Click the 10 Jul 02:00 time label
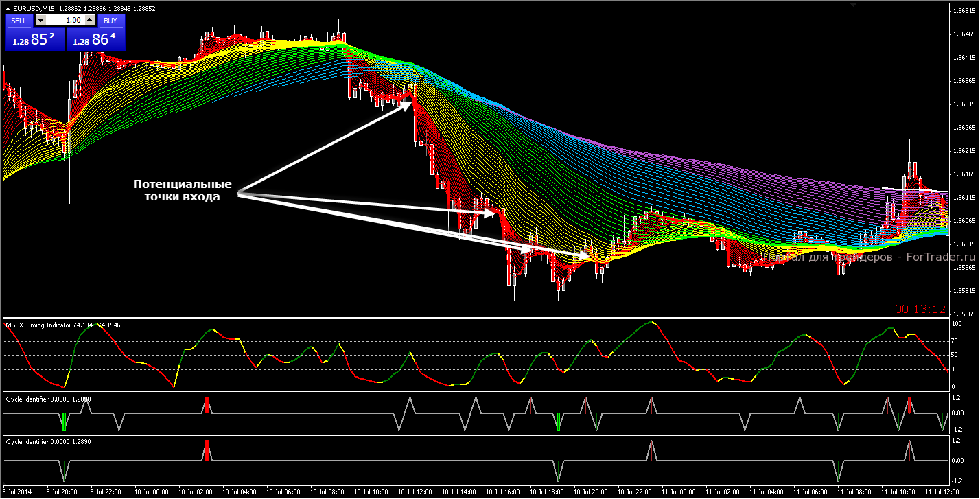The width and height of the screenshot is (980, 499). point(195,492)
